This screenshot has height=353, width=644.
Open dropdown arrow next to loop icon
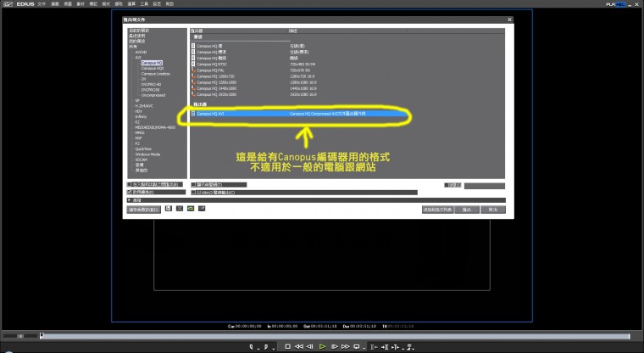[x=364, y=349]
